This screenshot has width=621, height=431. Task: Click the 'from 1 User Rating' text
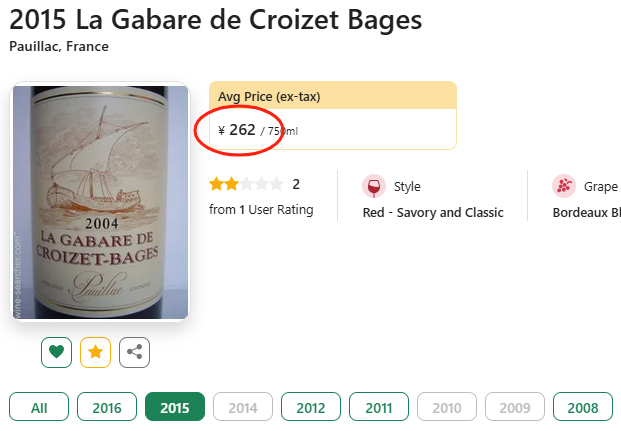coord(261,209)
